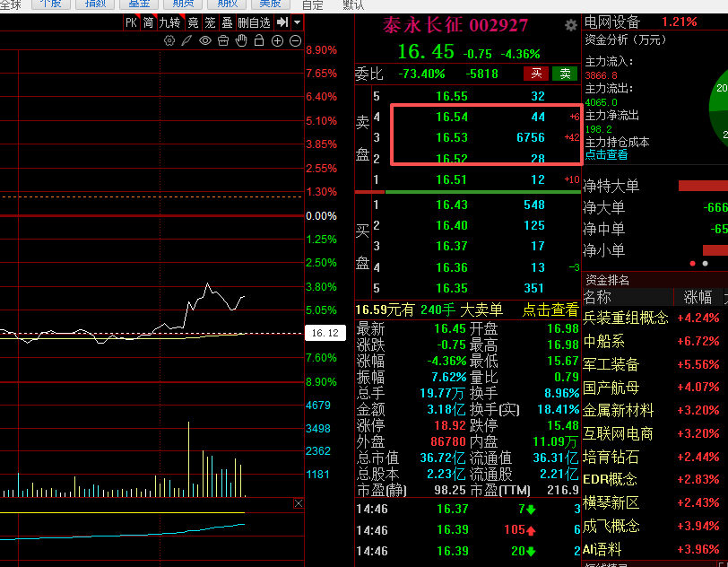Image resolution: width=728 pixels, height=567 pixels.
Task: Switch to the 美股 tab
Action: pyautogui.click(x=270, y=4)
